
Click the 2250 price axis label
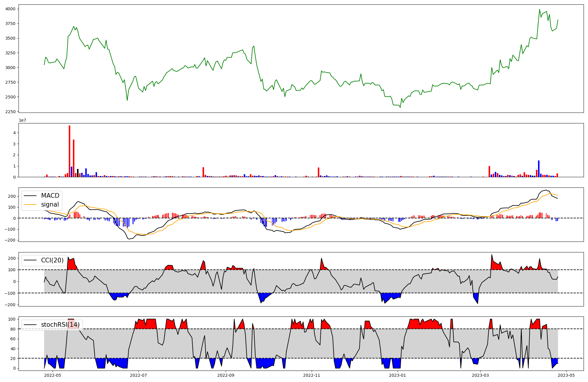[10, 112]
